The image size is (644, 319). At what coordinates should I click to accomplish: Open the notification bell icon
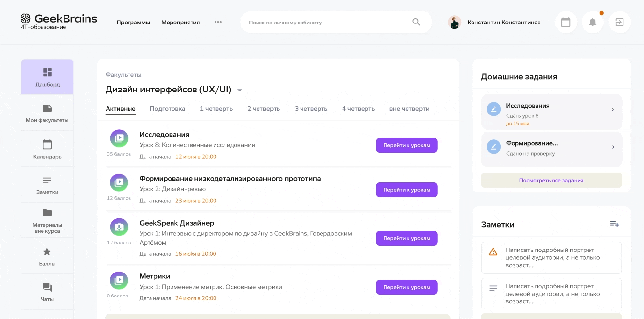592,22
